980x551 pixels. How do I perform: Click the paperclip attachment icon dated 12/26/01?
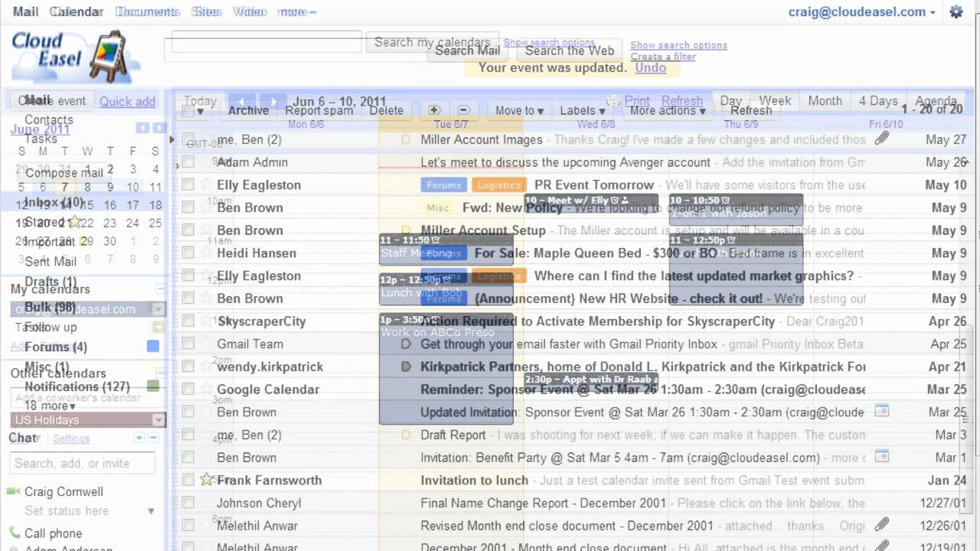tap(882, 525)
